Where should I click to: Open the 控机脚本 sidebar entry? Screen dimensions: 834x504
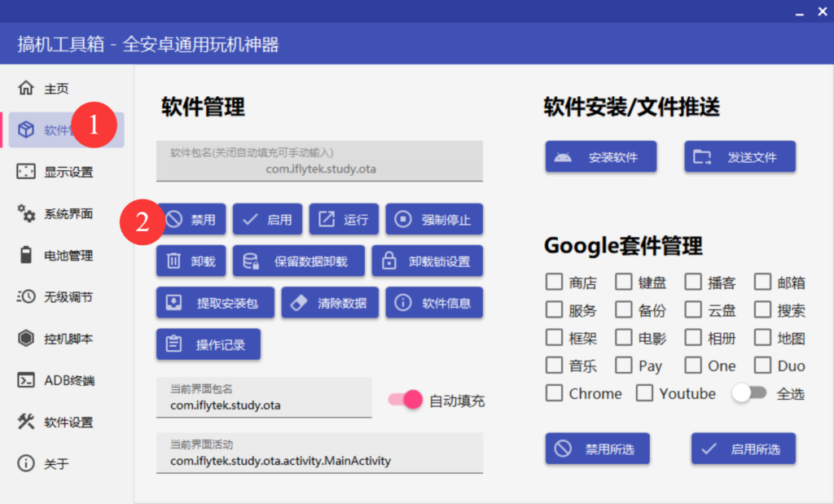tap(67, 339)
